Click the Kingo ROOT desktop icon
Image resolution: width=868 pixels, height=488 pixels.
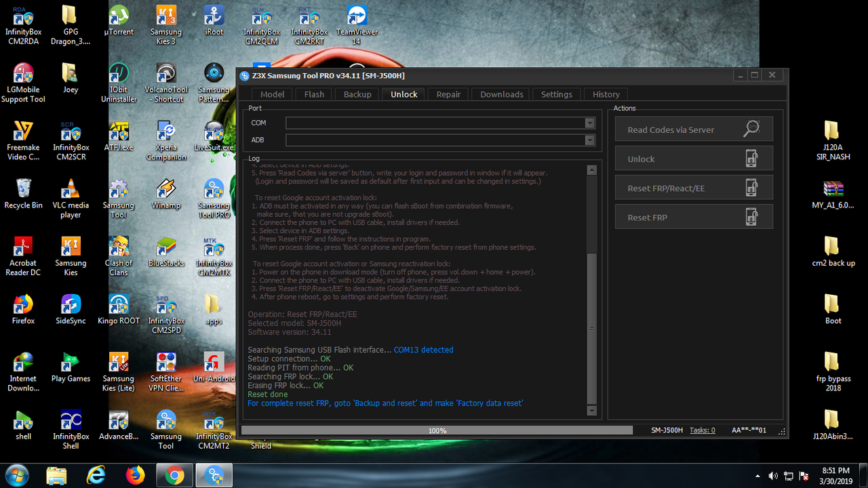tap(119, 310)
